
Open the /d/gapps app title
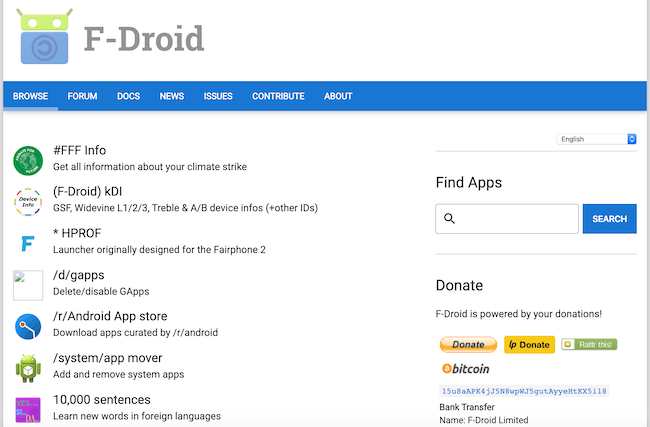click(79, 275)
